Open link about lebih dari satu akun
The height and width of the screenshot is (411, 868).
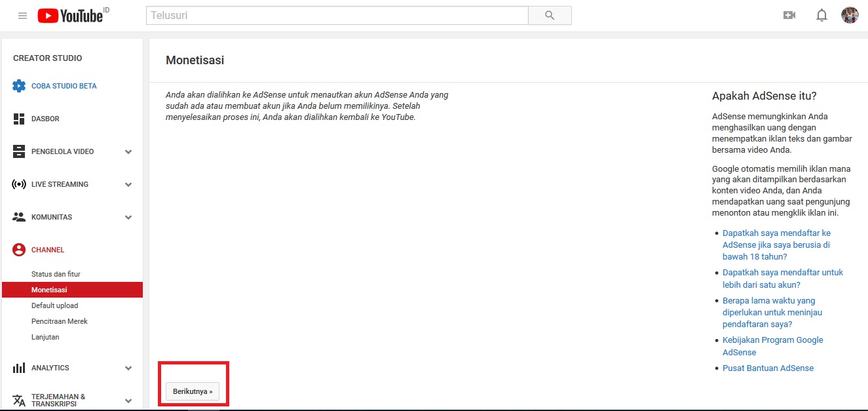(783, 279)
